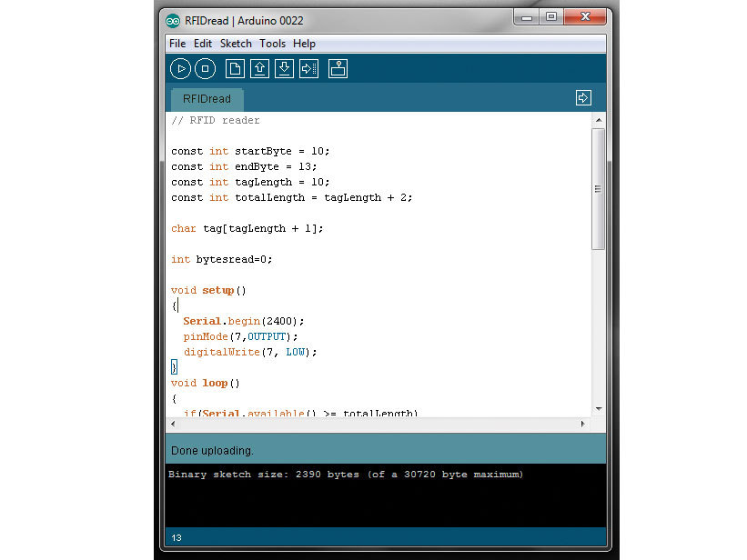Image resolution: width=747 pixels, height=560 pixels.
Task: Click the 'const int tagLength = 10;' line
Action: (250, 183)
